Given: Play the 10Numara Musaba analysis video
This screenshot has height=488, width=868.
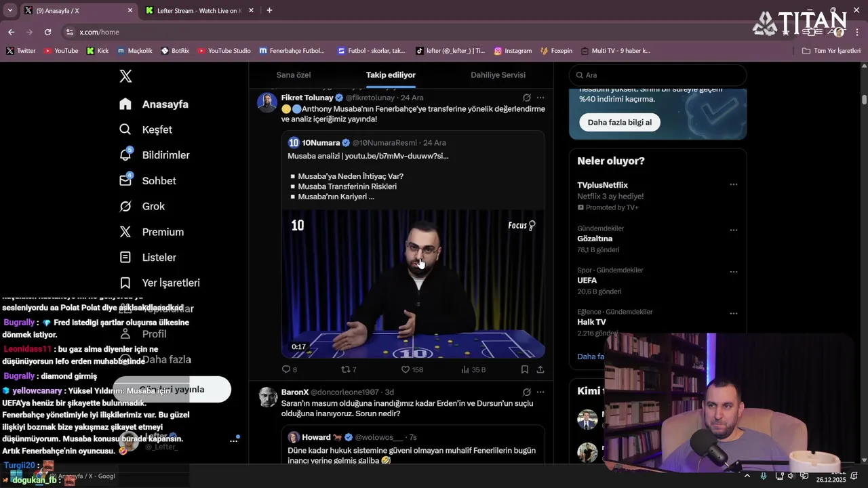Looking at the screenshot, I should (413, 283).
